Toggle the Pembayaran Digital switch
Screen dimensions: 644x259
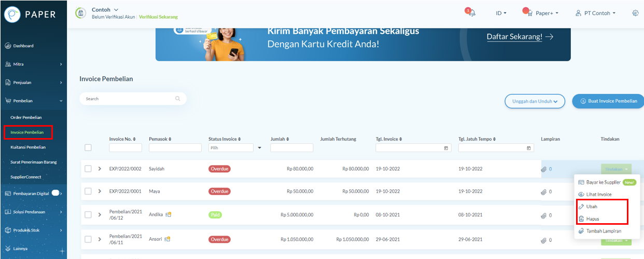[x=55, y=193]
